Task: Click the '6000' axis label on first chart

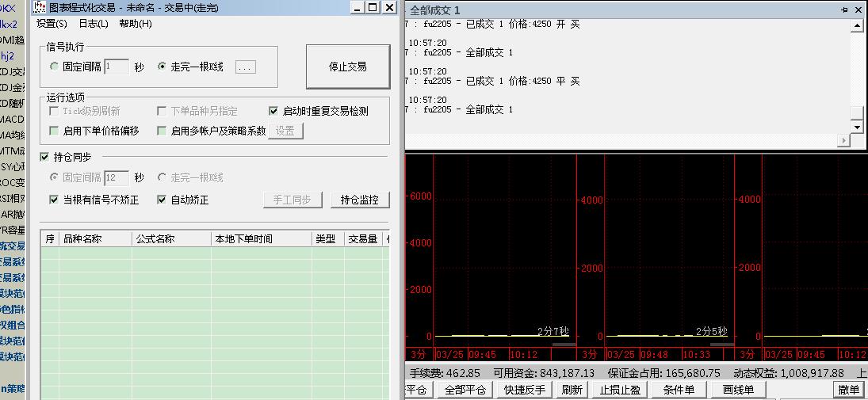Action: [x=421, y=196]
